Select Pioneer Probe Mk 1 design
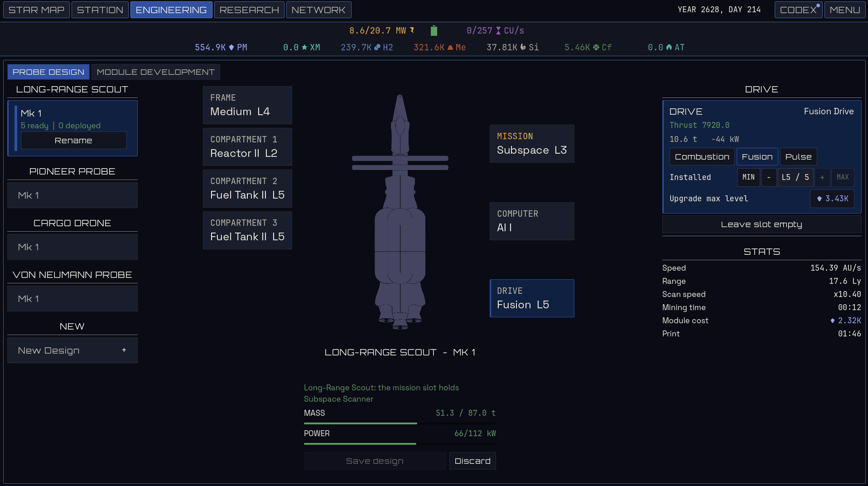The height and width of the screenshot is (486, 868). [72, 195]
